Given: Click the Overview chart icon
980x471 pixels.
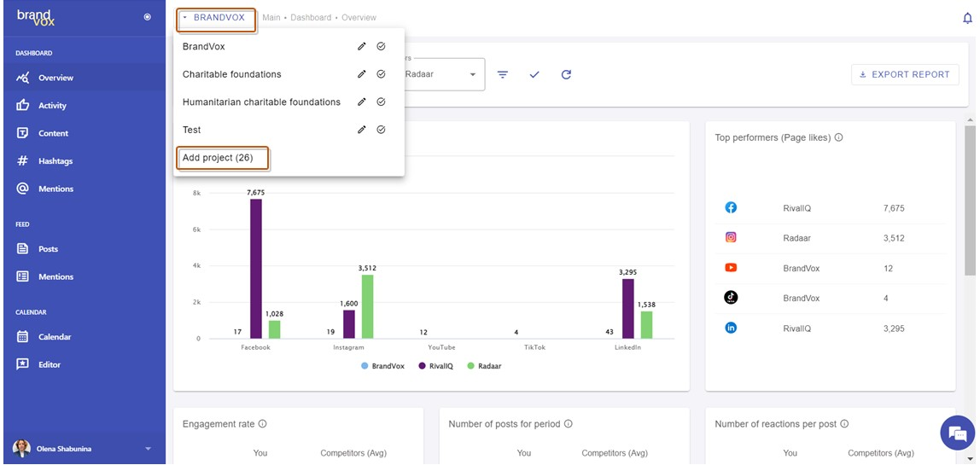Looking at the screenshot, I should (x=22, y=78).
